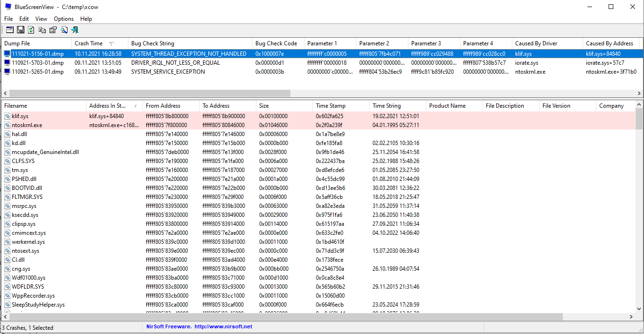Sort drivers by the Filename column header

[44, 106]
